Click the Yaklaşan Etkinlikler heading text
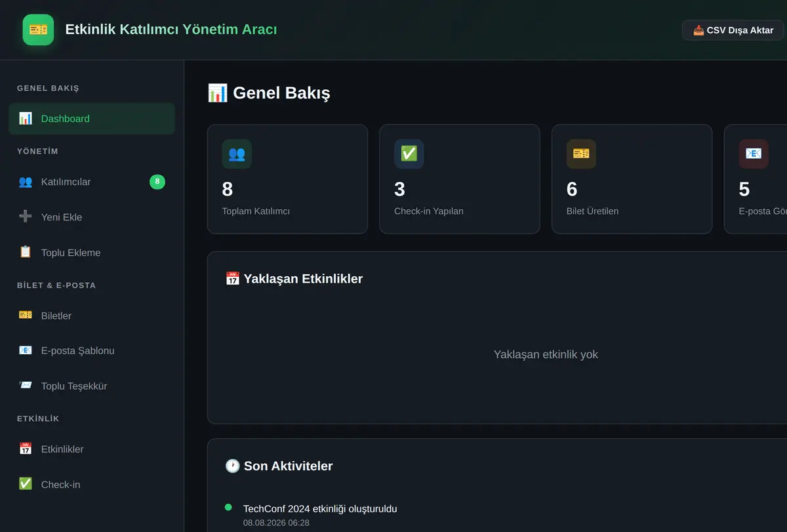This screenshot has height=532, width=787. click(x=303, y=279)
